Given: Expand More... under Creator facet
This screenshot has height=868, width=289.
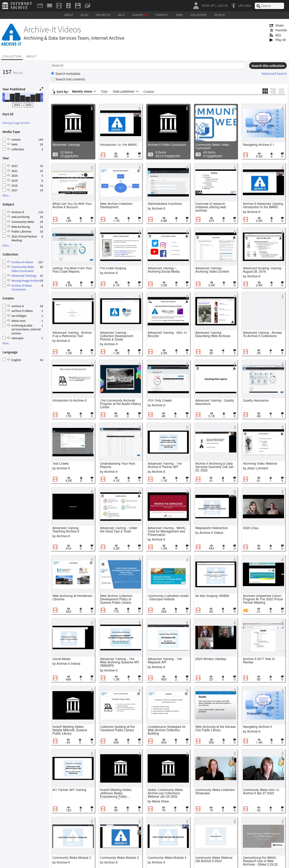Looking at the screenshot, I should tap(6, 343).
